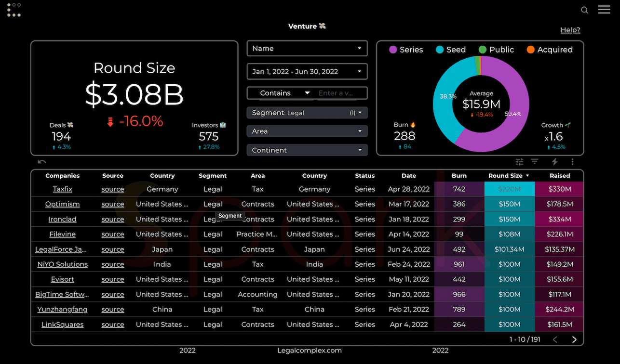The image size is (620, 364).
Task: Open the Help link
Action: 570,30
